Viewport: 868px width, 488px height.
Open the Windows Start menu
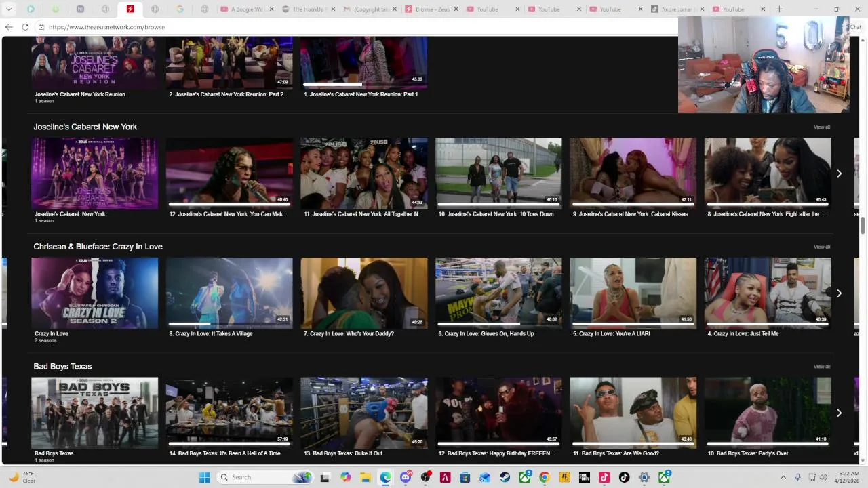[204, 477]
